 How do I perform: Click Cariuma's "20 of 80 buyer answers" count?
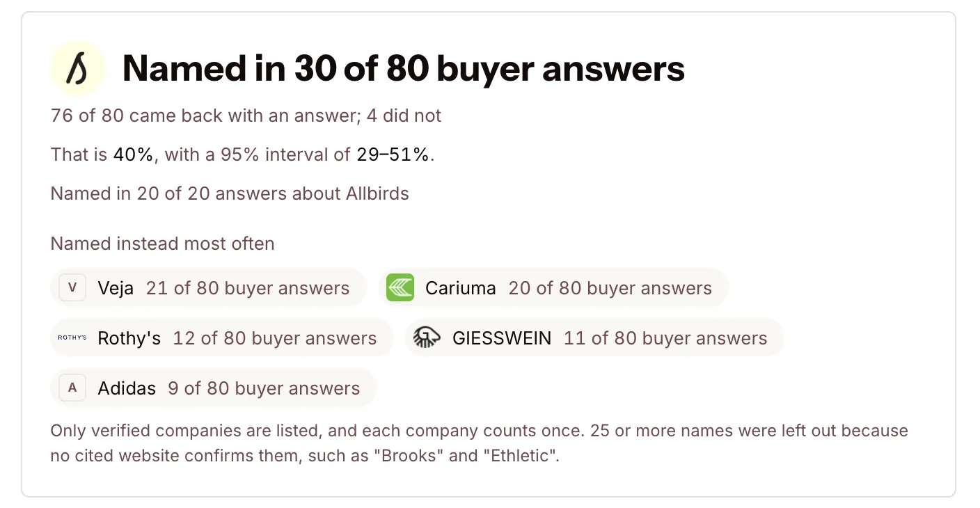pos(610,288)
